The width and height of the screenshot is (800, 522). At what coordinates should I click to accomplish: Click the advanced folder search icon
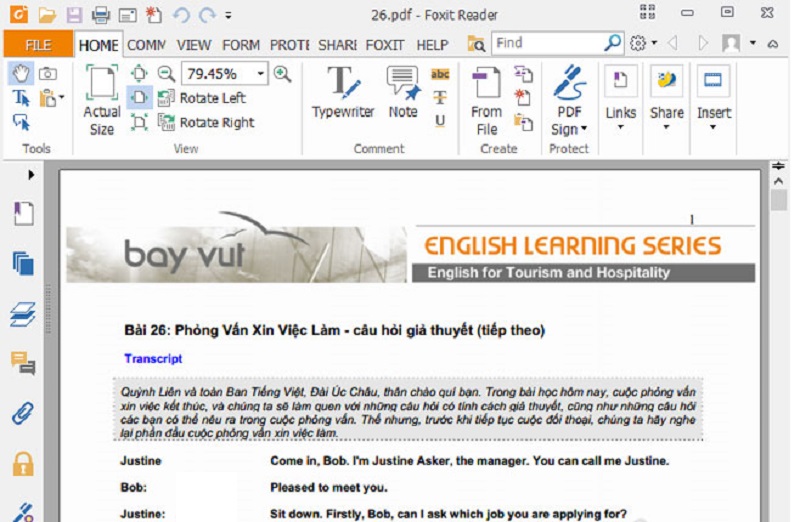point(476,44)
